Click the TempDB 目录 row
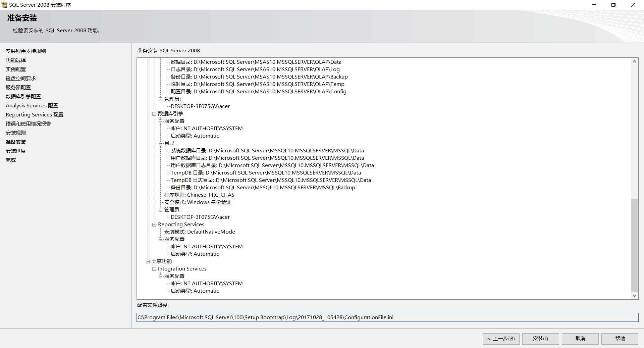644x348 pixels. point(266,173)
